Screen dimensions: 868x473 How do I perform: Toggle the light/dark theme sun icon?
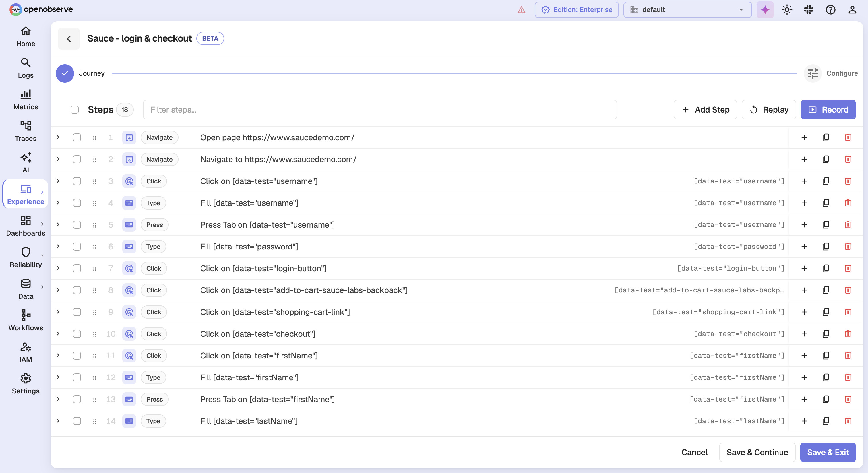pos(787,10)
